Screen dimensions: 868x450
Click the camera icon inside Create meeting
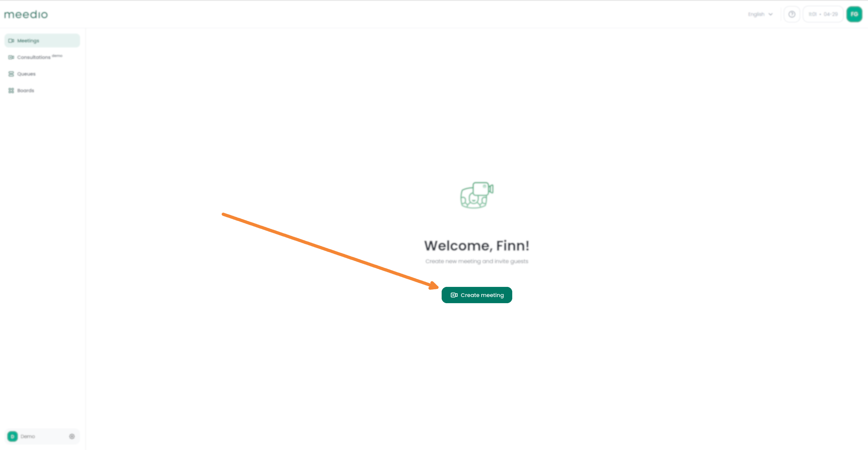coord(454,295)
